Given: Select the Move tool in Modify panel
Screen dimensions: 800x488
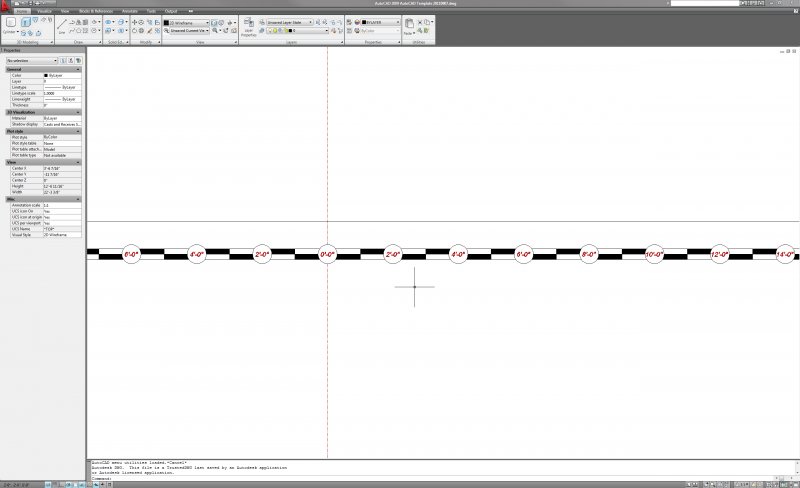Looking at the screenshot, I should (134, 22).
